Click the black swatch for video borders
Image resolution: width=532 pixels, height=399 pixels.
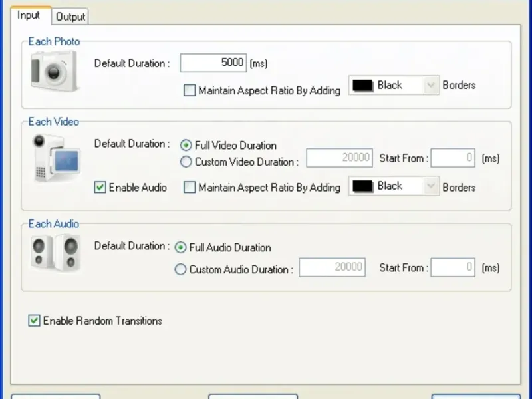[362, 186]
